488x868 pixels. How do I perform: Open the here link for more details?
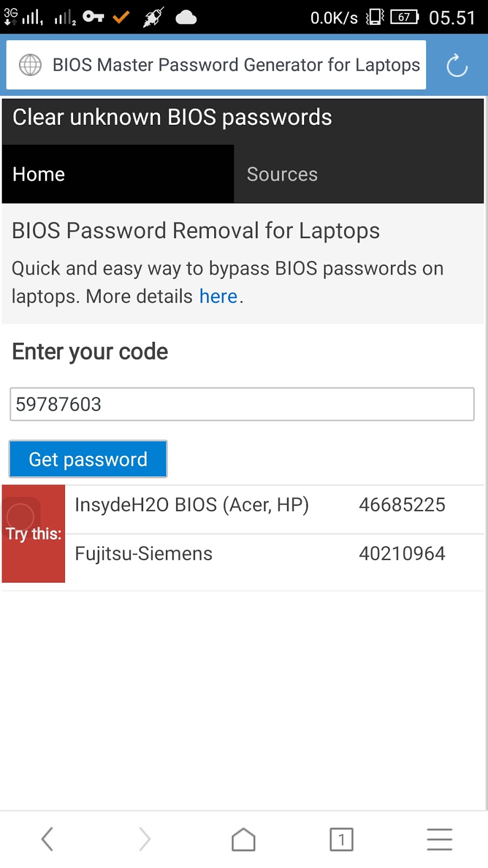pos(218,296)
